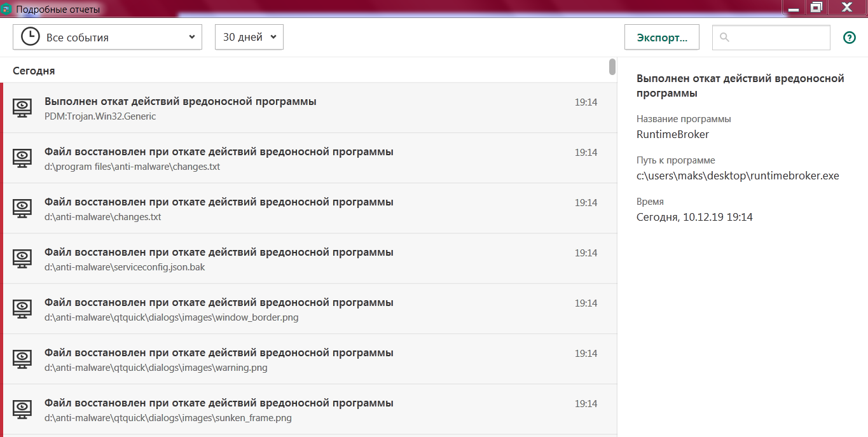Screen dimensions: 868x437
Task: Restore the 'Подробные отчеты' window size
Action: pyautogui.click(x=816, y=8)
